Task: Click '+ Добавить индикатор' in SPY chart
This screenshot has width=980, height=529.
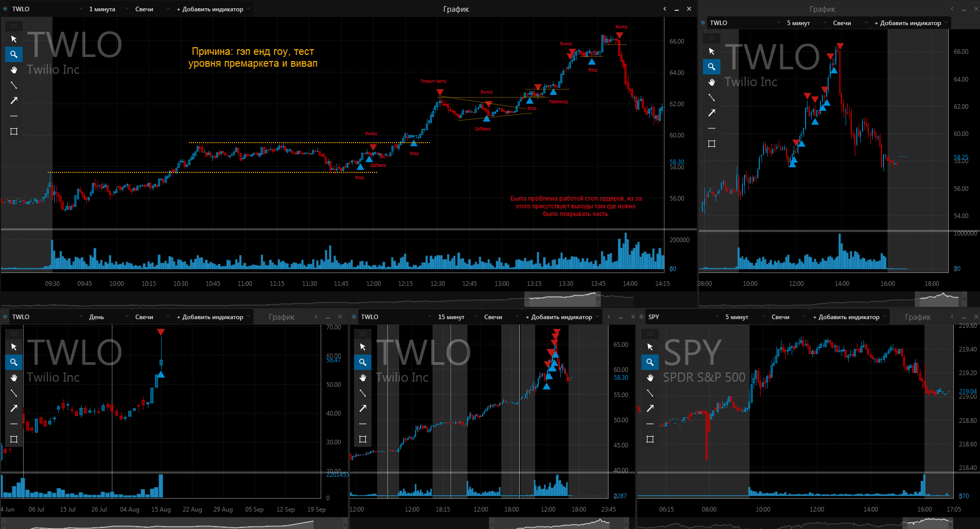Action: [x=849, y=317]
